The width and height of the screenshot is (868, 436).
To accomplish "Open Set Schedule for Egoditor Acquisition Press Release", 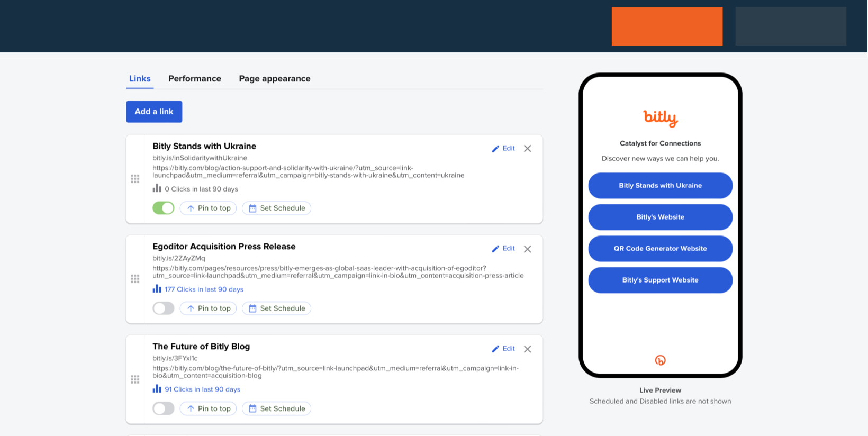I will tap(276, 308).
